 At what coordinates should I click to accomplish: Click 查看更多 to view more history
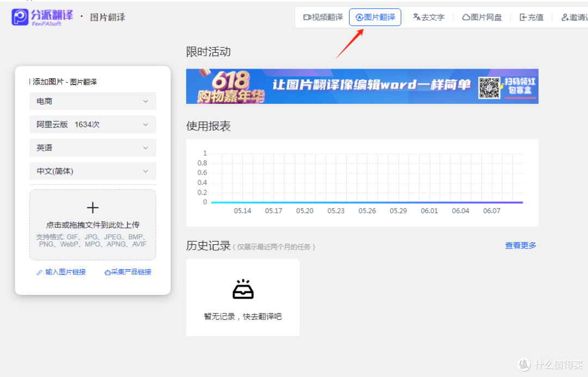point(520,245)
